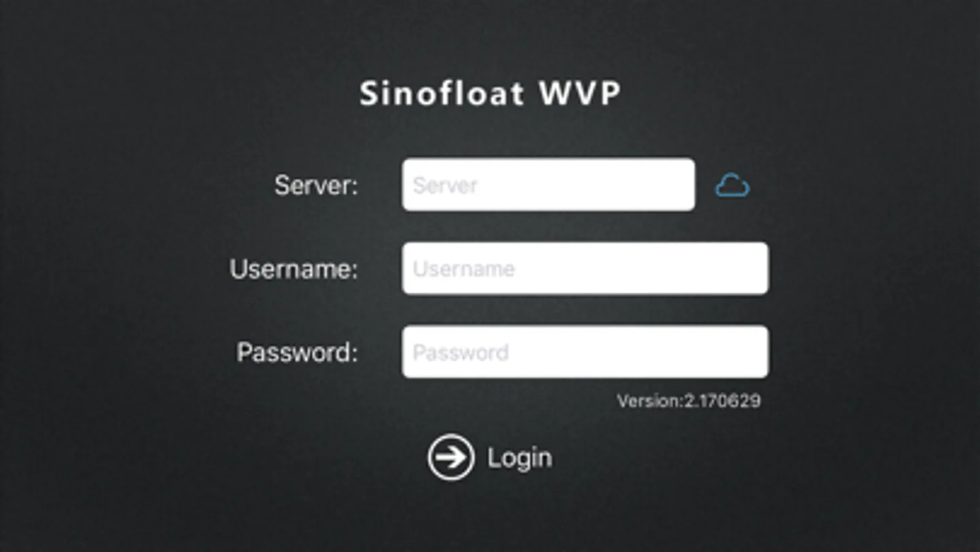Submit credentials with the arrow circle button

[451, 457]
